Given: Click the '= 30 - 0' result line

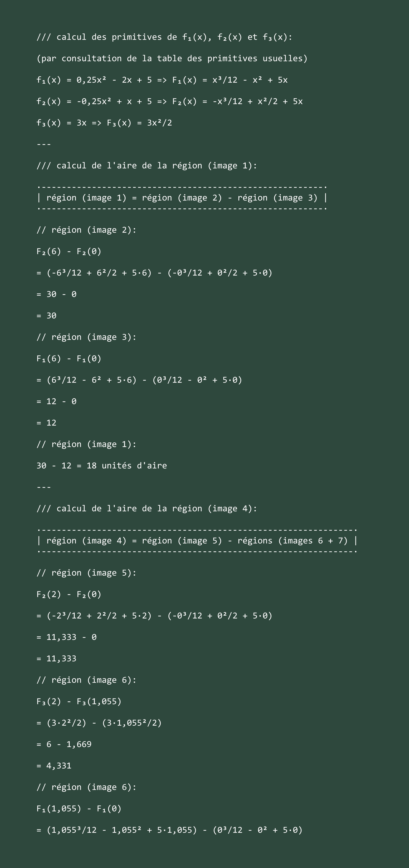Looking at the screenshot, I should tap(57, 294).
